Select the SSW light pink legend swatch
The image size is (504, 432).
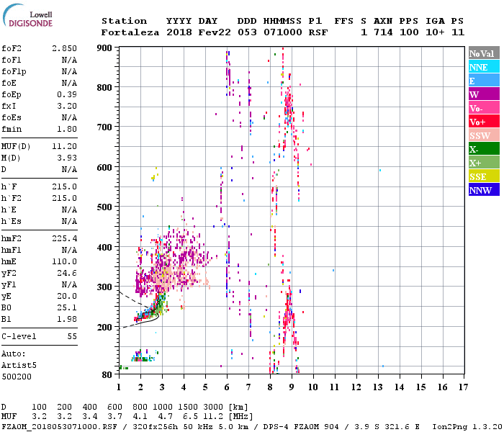(x=484, y=135)
